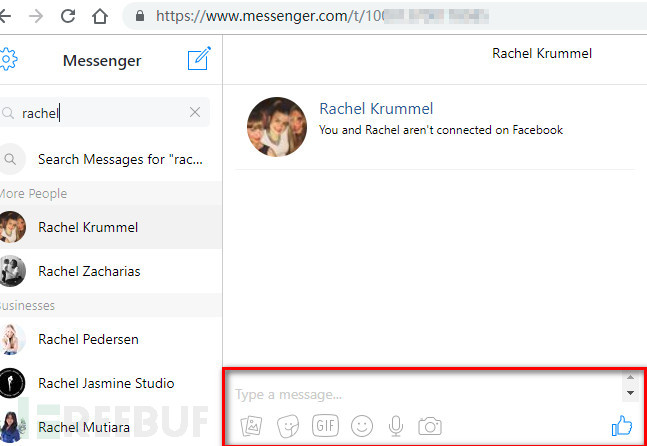Search Messages for "rac..." entry
Viewport: 647px width, 446px height.
click(x=111, y=159)
